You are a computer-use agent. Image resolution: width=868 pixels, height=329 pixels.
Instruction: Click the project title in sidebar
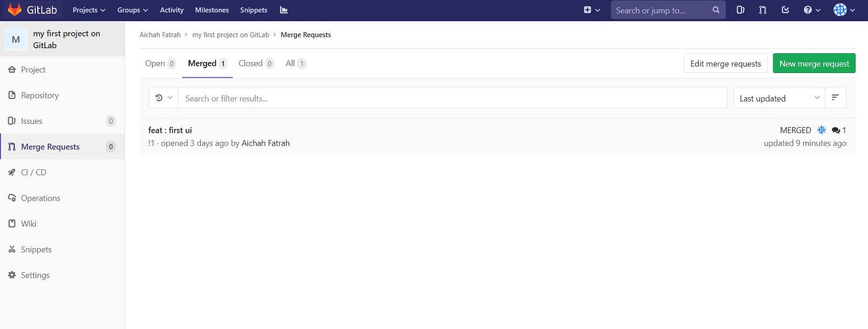(66, 39)
